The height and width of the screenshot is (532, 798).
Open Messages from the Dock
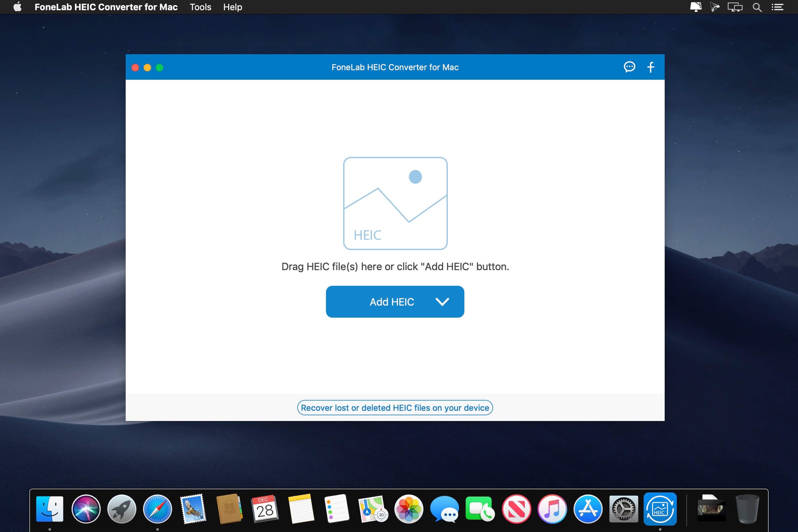tap(445, 509)
